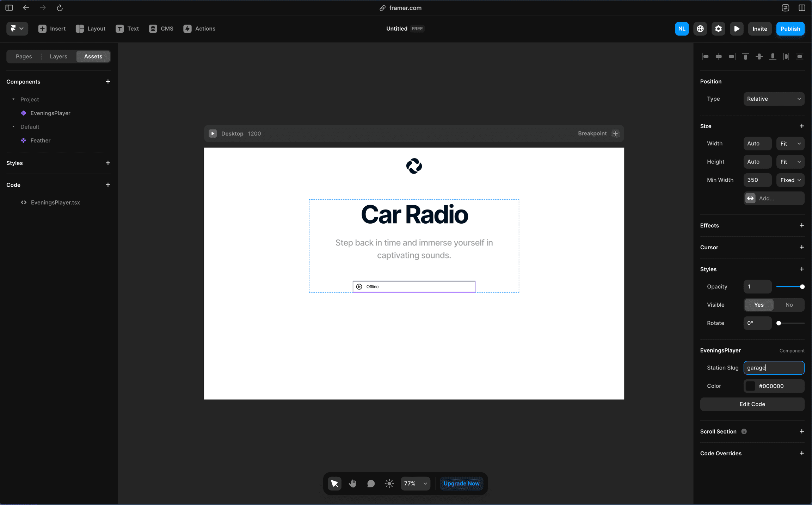Click the Edit Code button
This screenshot has width=812, height=505.
click(x=752, y=404)
